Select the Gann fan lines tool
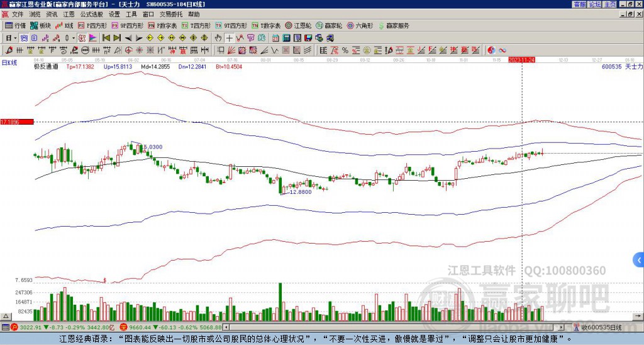The height and width of the screenshot is (345, 644). (231, 50)
